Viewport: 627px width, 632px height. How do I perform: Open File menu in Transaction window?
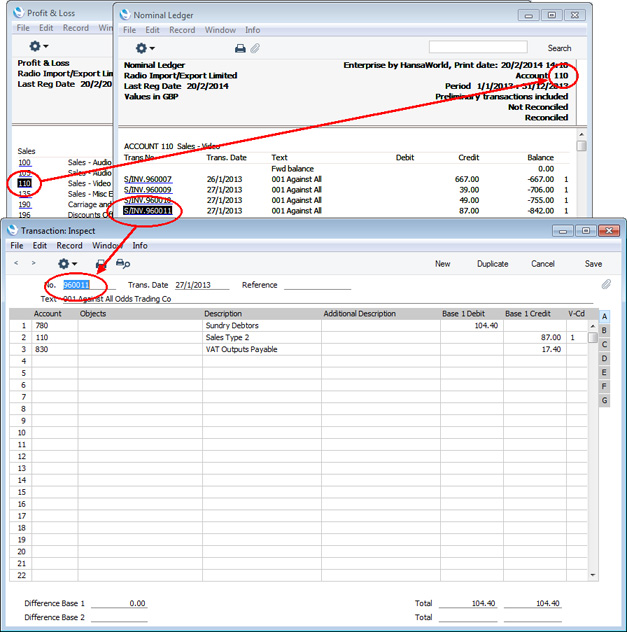17,246
